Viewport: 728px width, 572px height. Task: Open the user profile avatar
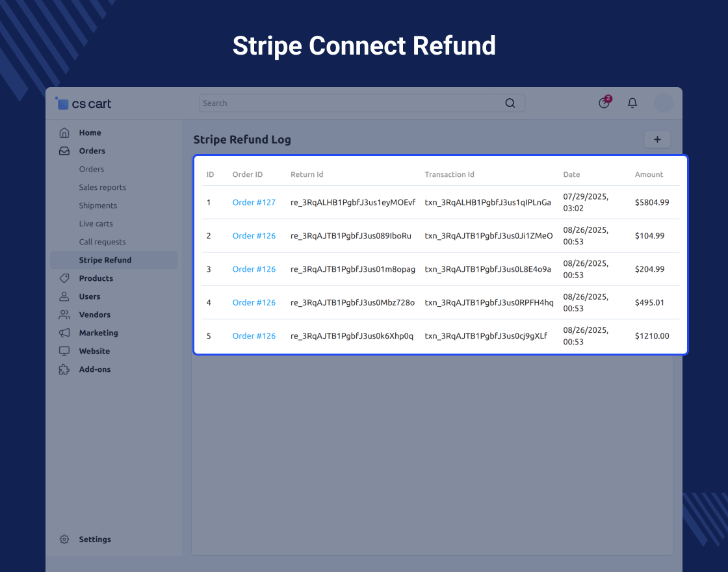pyautogui.click(x=663, y=103)
